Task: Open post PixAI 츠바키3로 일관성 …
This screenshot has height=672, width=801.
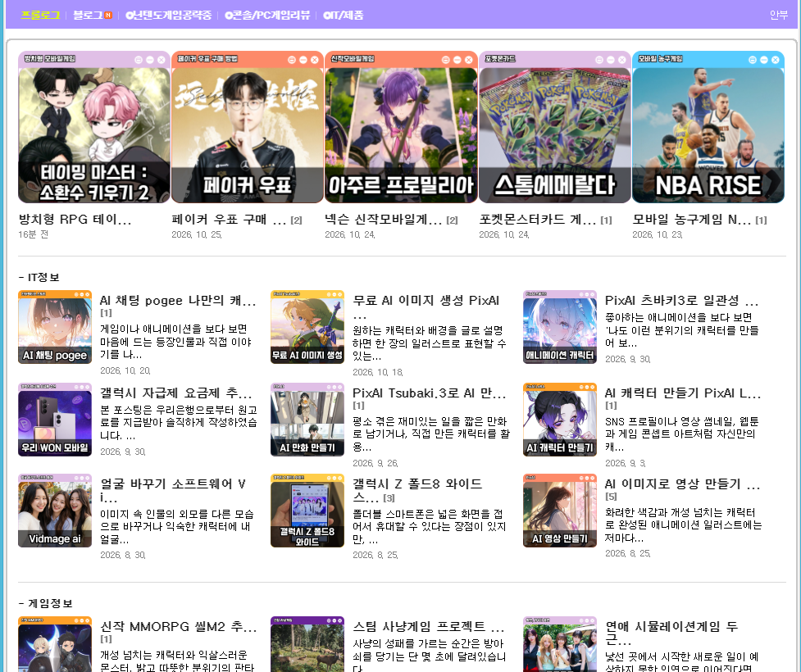Action: [682, 300]
